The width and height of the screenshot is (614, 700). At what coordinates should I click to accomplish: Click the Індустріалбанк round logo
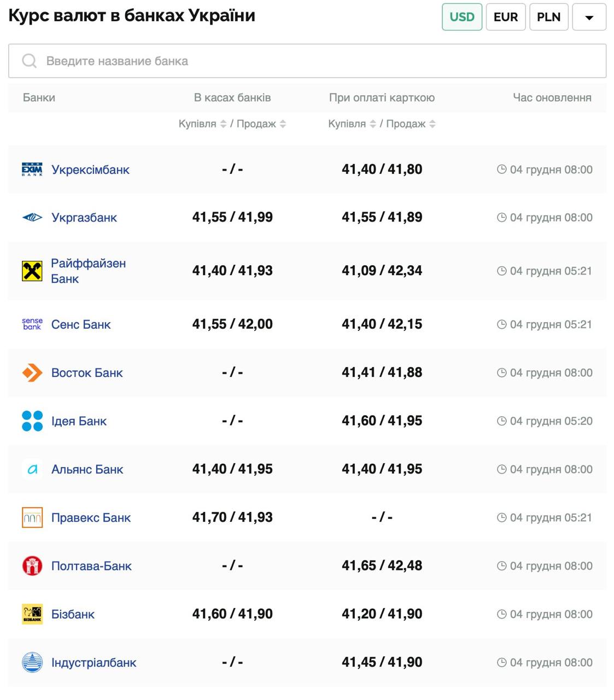(32, 662)
